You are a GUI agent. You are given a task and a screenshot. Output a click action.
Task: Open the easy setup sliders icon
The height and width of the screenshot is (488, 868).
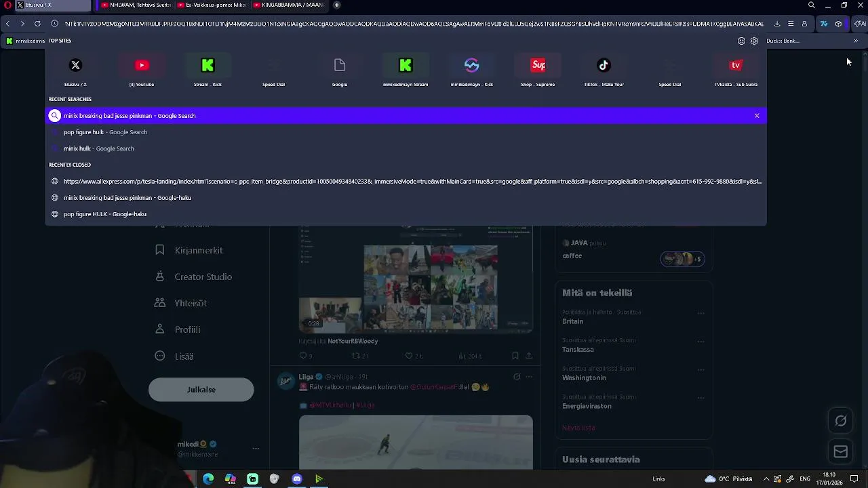coord(791,24)
